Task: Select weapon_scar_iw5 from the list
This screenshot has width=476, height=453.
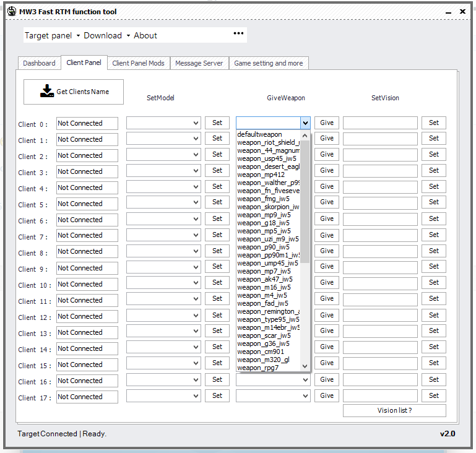Action: (x=269, y=335)
